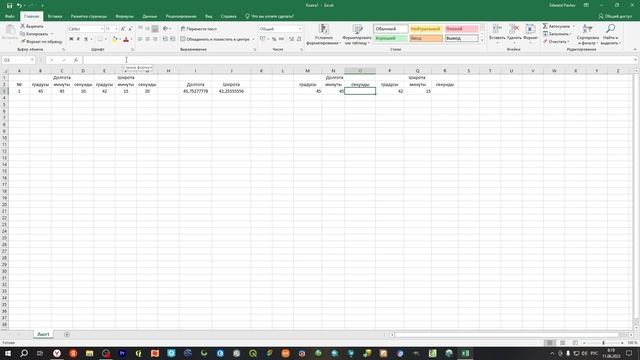This screenshot has height=360, width=640.
Task: Open Find & Select (Найти и выделить)
Action: 611,34
